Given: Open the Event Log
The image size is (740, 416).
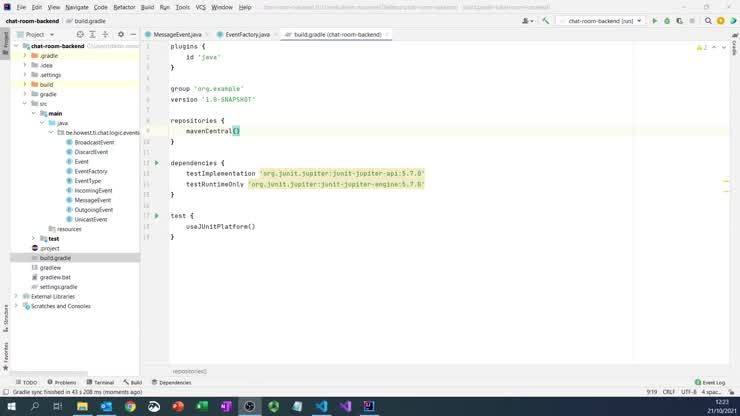Looking at the screenshot, I should coord(710,382).
